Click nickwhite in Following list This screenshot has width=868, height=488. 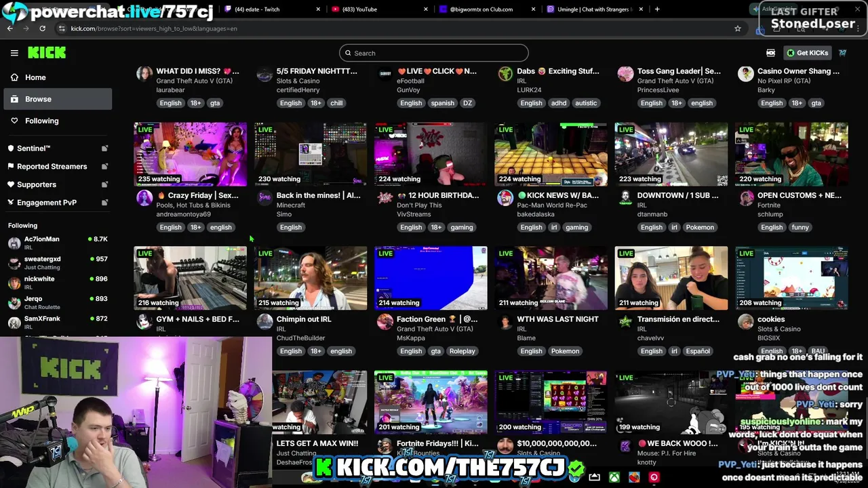pos(58,282)
